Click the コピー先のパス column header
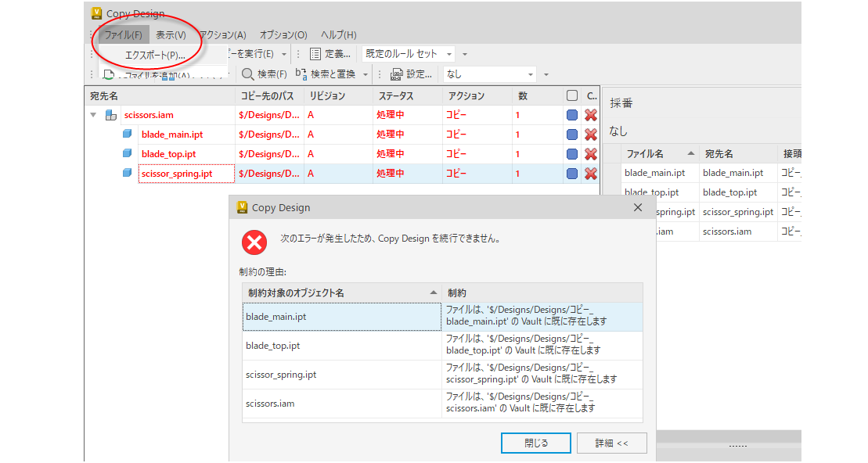Image resolution: width=868 pixels, height=463 pixels. [269, 95]
